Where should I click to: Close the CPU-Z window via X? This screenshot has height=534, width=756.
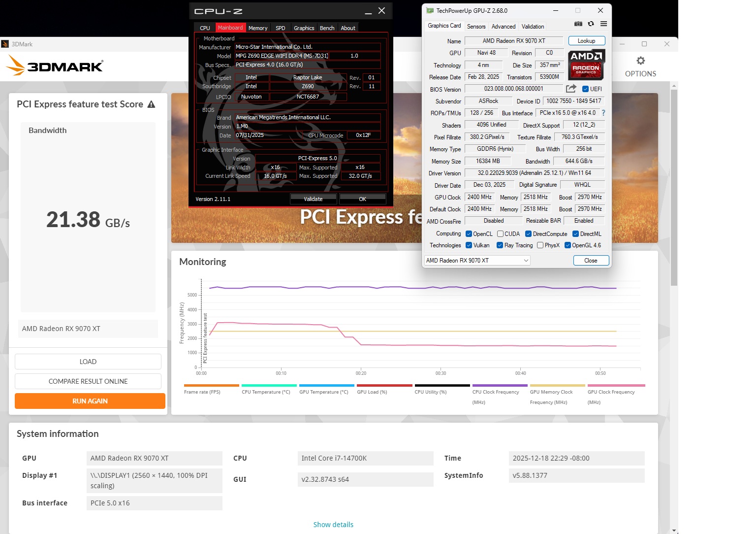pyautogui.click(x=381, y=11)
